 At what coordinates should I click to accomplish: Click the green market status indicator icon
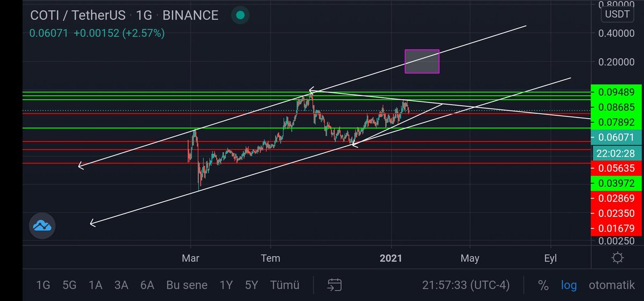click(x=241, y=16)
